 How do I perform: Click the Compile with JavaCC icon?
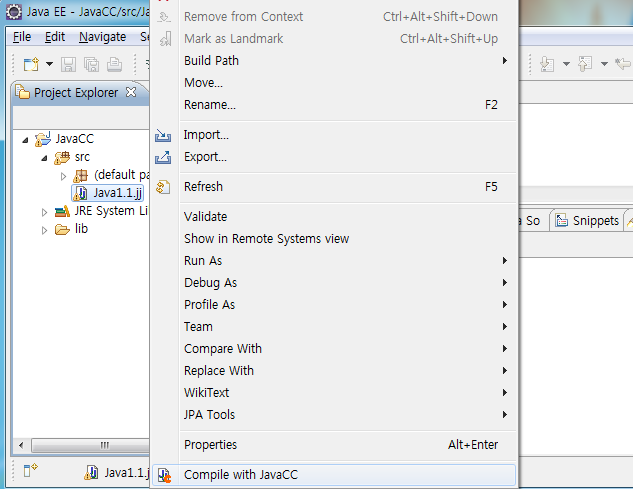point(164,475)
